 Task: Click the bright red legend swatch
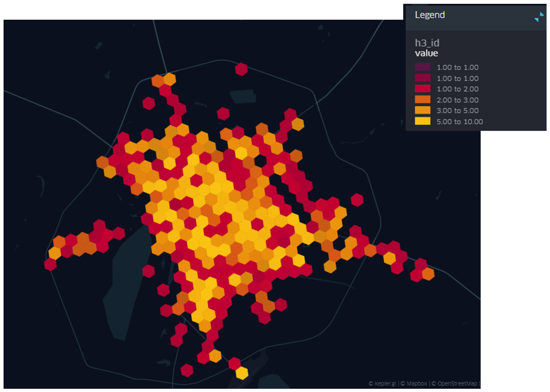pyautogui.click(x=422, y=89)
